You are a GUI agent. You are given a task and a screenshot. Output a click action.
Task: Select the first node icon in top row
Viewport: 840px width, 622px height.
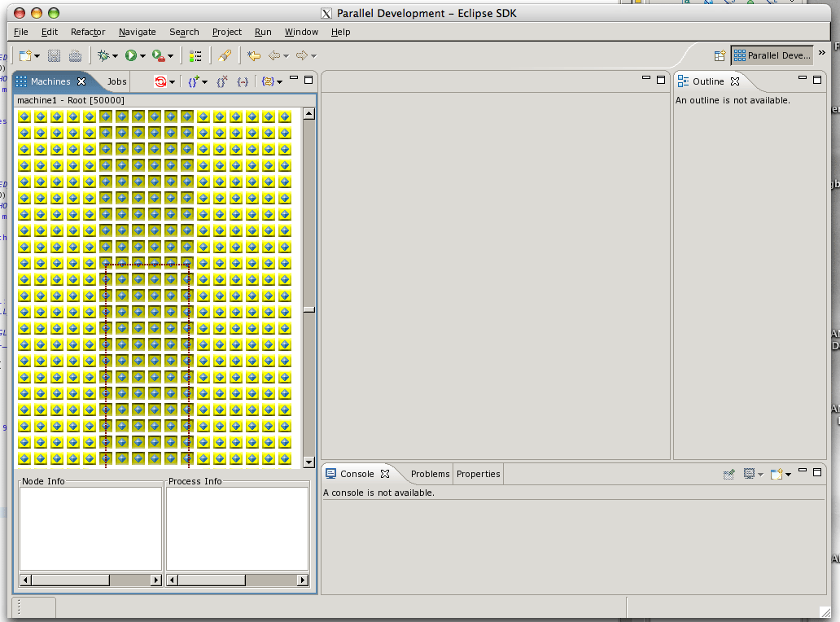click(x=24, y=116)
